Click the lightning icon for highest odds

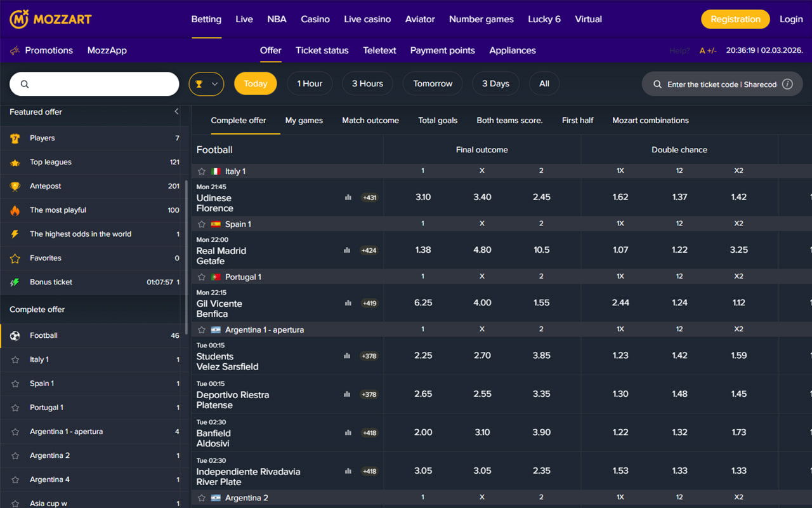point(15,234)
